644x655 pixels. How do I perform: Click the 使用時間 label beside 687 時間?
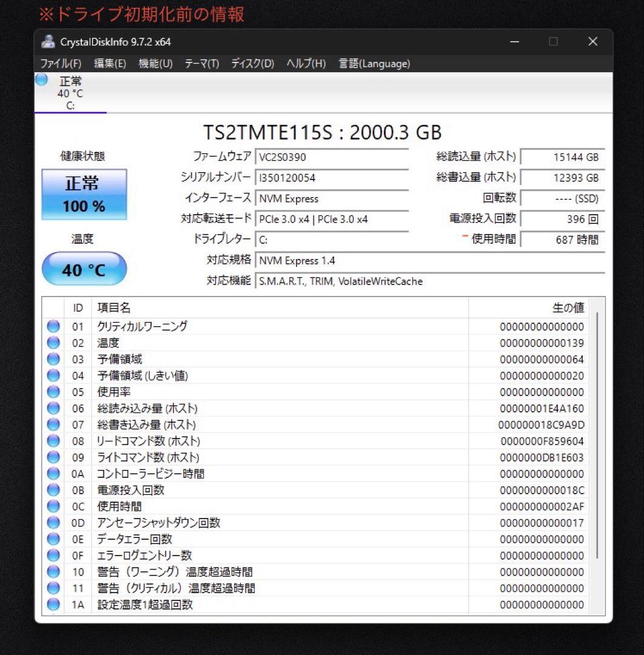(494, 239)
